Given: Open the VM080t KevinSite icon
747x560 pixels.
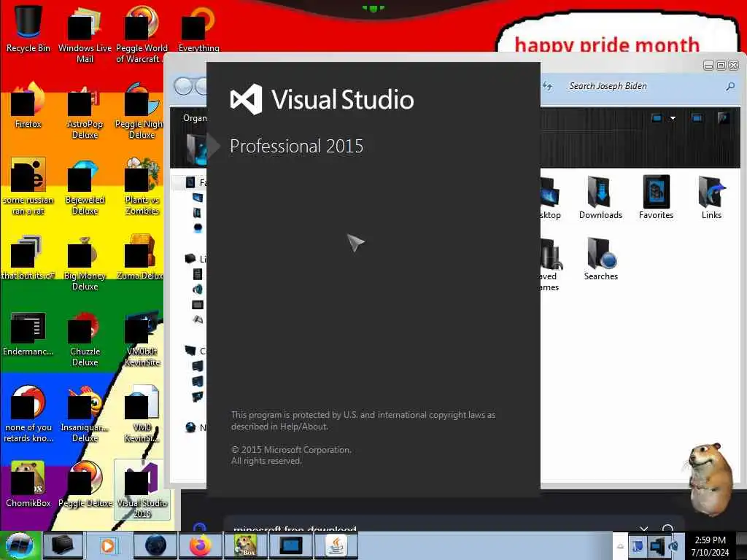Looking at the screenshot, I should [x=142, y=338].
